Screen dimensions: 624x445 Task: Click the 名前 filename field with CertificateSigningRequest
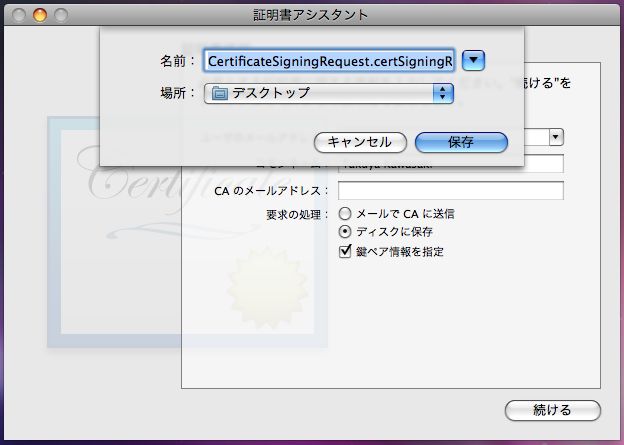pyautogui.click(x=329, y=61)
